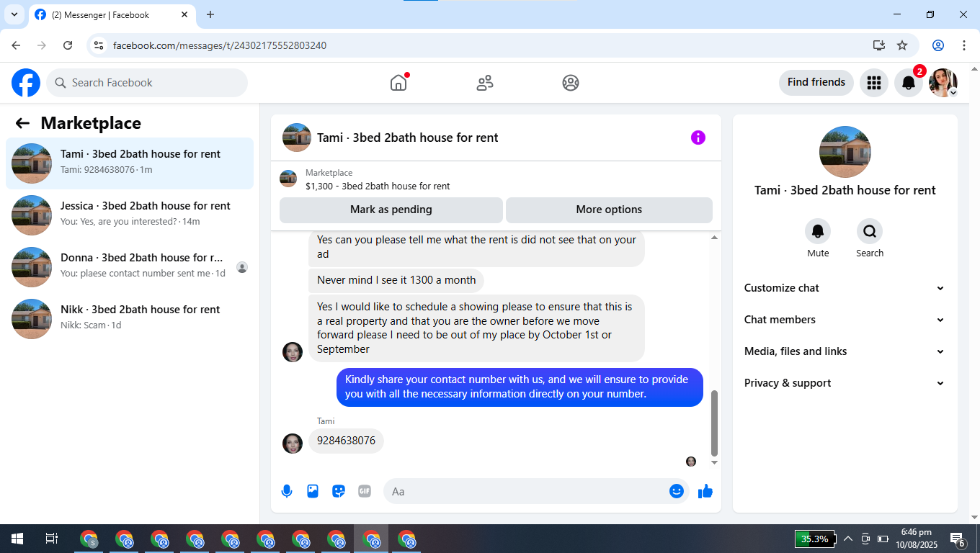980x553 pixels.
Task: View site information icon in address bar
Action: [99, 45]
